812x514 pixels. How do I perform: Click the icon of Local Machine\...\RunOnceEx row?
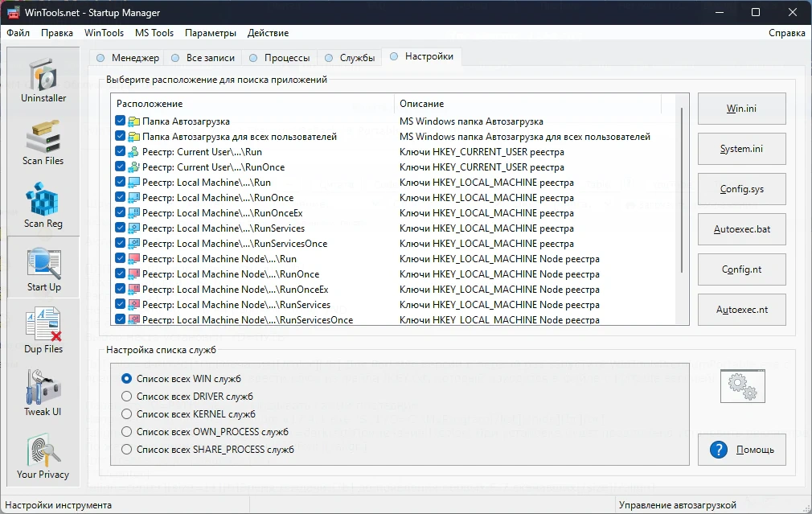click(134, 213)
